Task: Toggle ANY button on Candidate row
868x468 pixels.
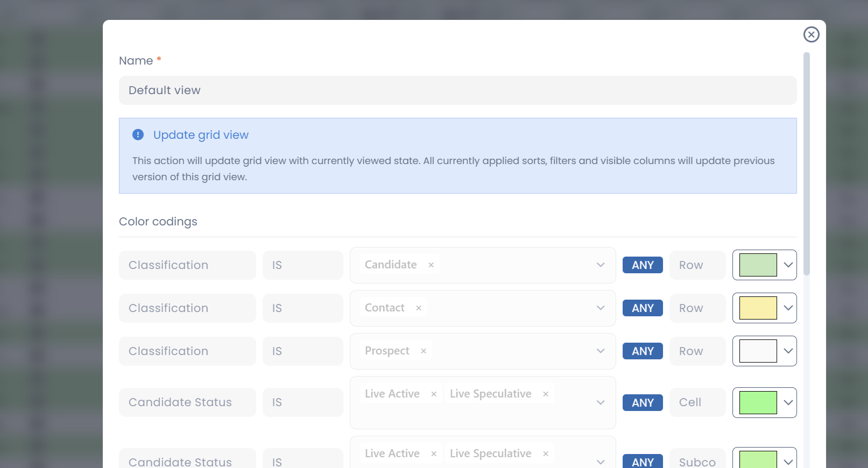Action: pyautogui.click(x=643, y=265)
